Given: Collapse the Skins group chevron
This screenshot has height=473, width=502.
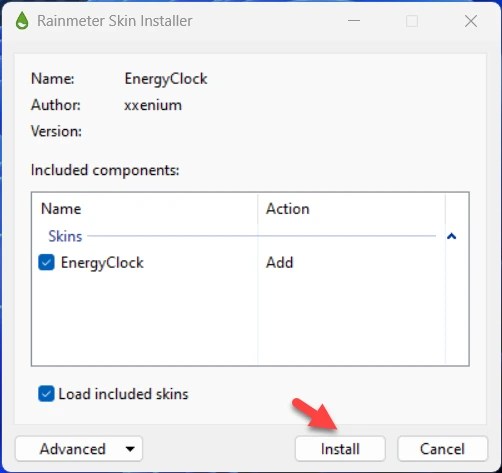Looking at the screenshot, I should point(451,236).
